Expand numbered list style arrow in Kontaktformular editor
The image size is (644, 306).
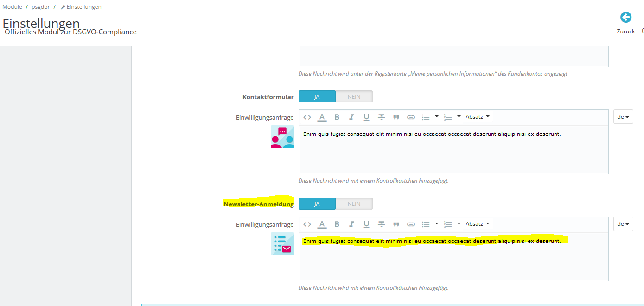(459, 117)
